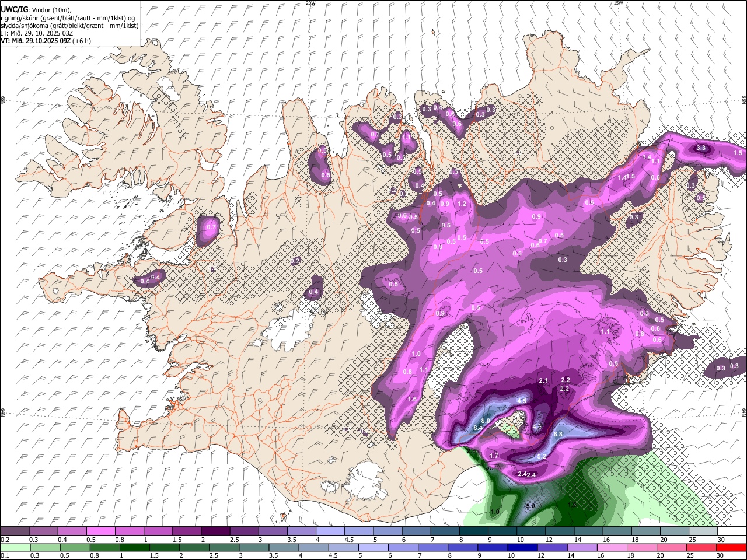Select top legend swatch above label 9
Image resolution: width=747 pixels, height=560 pixels.
point(502,531)
